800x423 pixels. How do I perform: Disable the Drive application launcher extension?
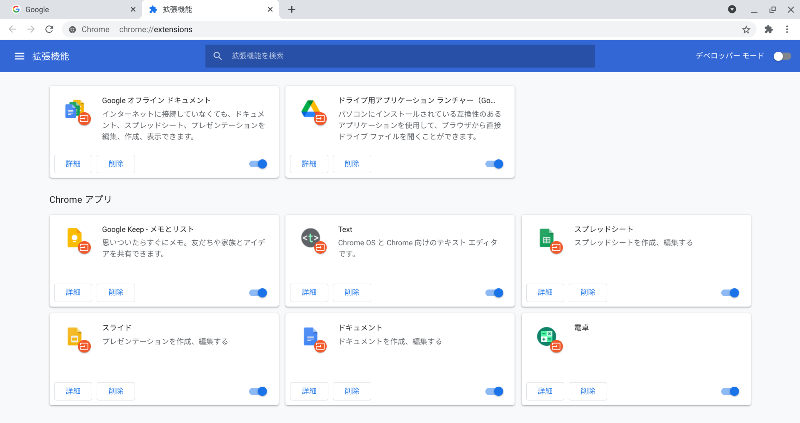494,164
